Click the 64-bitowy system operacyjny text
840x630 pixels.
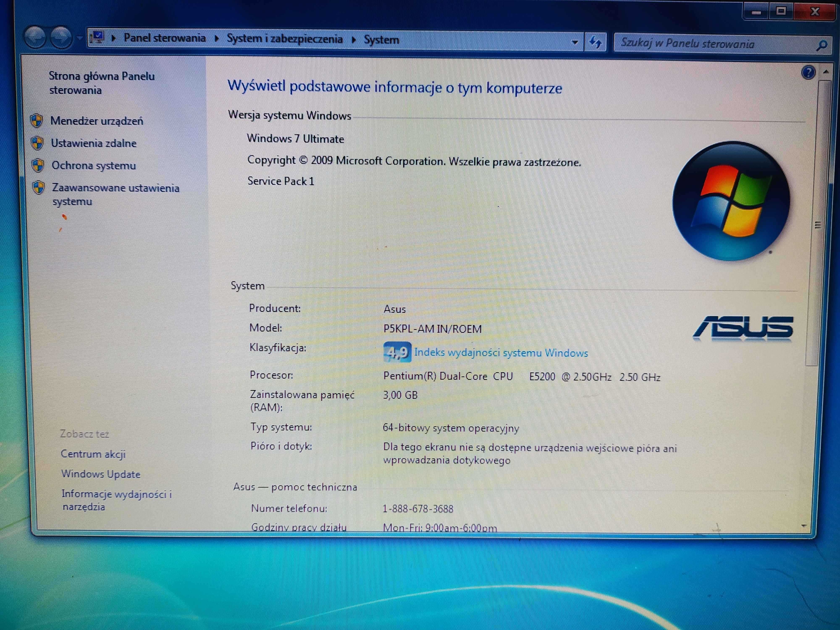tap(451, 428)
